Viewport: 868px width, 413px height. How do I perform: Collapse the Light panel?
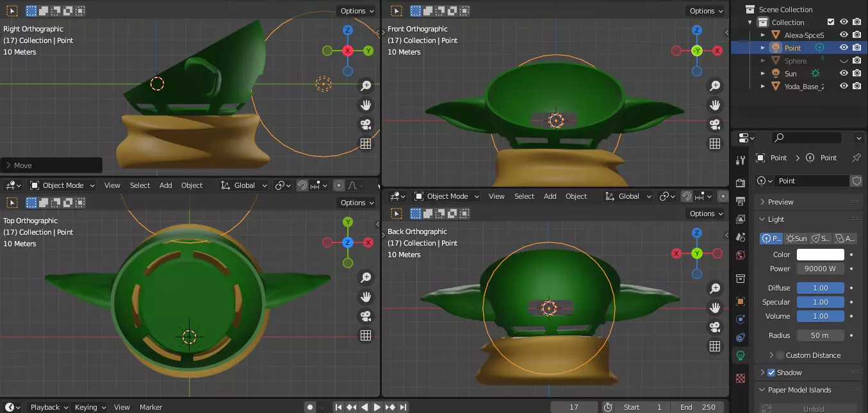[809, 219]
